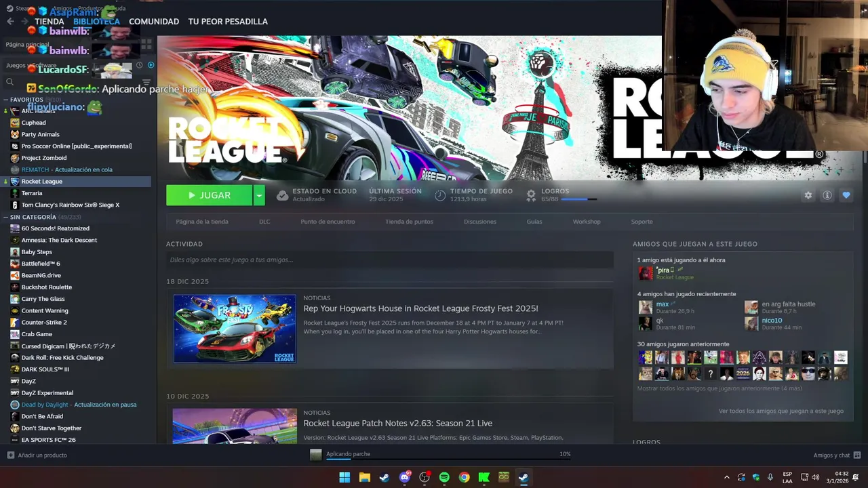Click the BeamNG.drive game icon
This screenshot has width=868, height=488.
pos(15,275)
